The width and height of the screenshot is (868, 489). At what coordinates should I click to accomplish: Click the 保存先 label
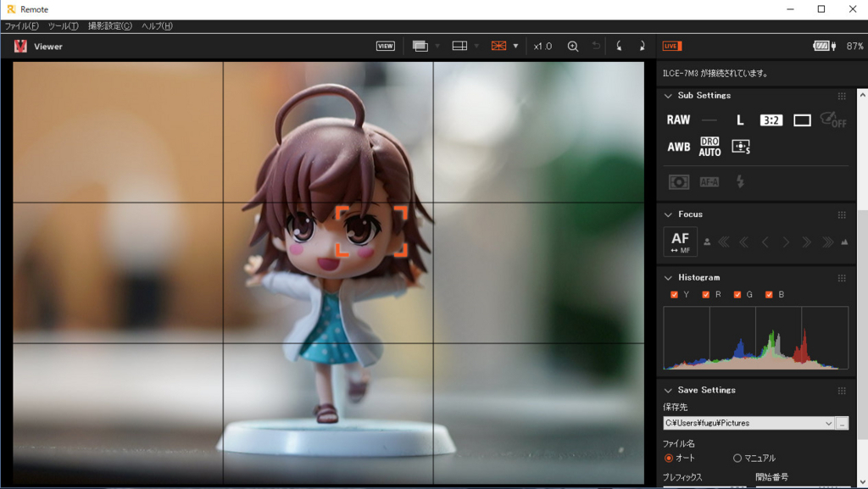[x=675, y=407]
